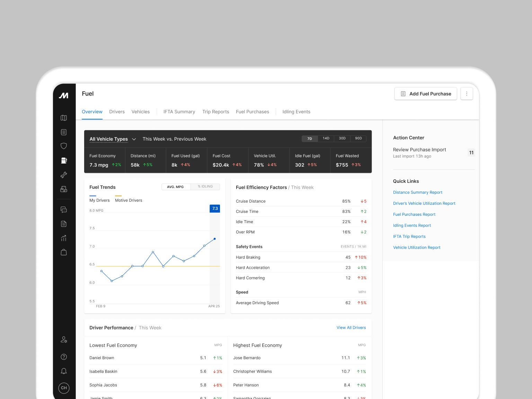
Task: Open the Vehicle Utilization Report quick link
Action: pos(417,247)
